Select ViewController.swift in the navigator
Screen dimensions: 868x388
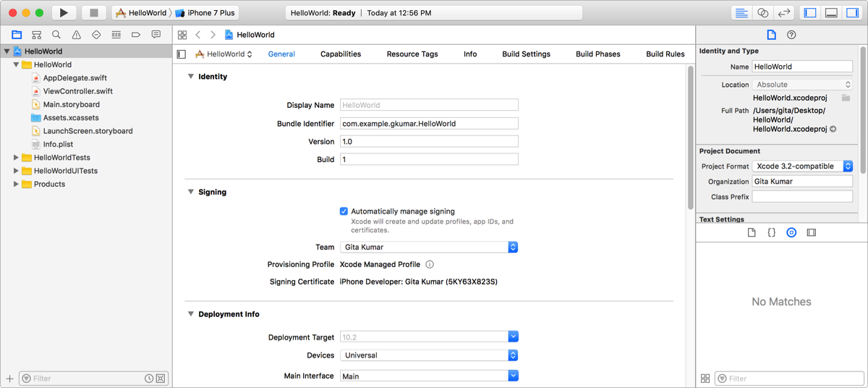click(x=77, y=91)
